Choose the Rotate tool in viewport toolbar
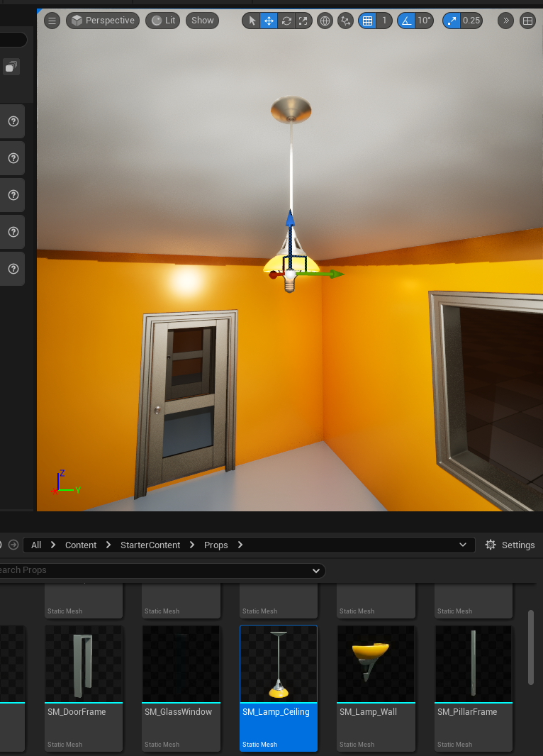 pyautogui.click(x=286, y=21)
